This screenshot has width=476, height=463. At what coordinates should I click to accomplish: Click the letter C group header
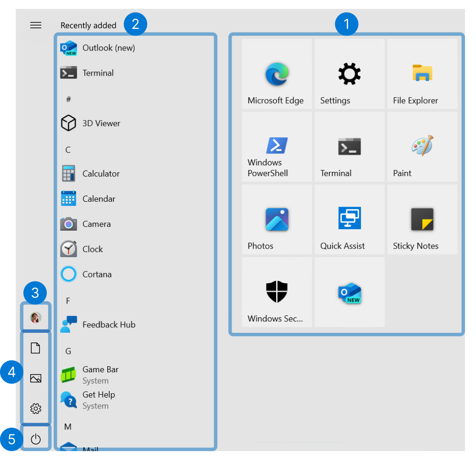[68, 150]
